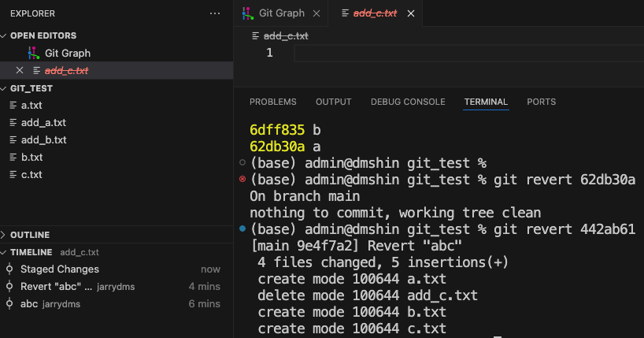
Task: Click Git Graph tab icon
Action: [248, 13]
